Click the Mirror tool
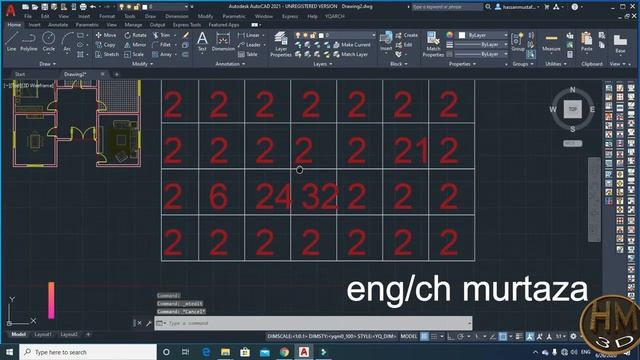This screenshot has width=640, height=360. click(x=135, y=45)
